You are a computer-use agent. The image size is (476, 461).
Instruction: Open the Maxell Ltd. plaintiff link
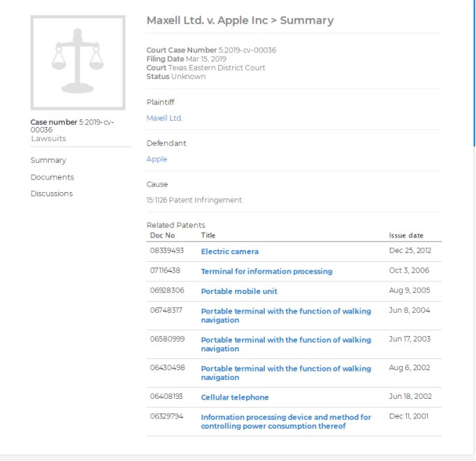coord(164,119)
